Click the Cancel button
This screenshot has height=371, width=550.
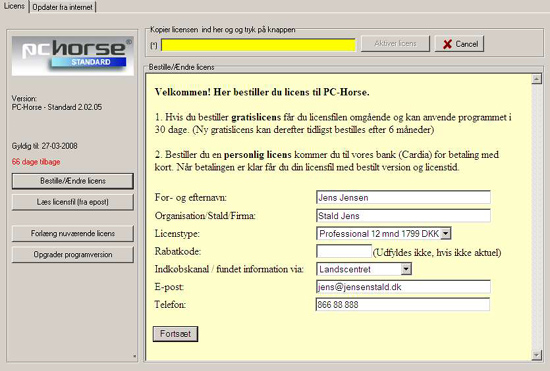tap(460, 44)
